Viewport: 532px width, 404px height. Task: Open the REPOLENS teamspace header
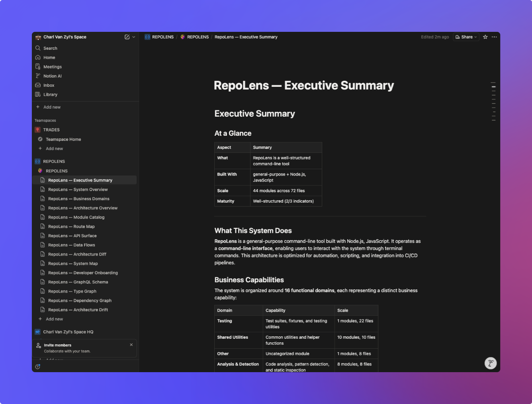85,161
